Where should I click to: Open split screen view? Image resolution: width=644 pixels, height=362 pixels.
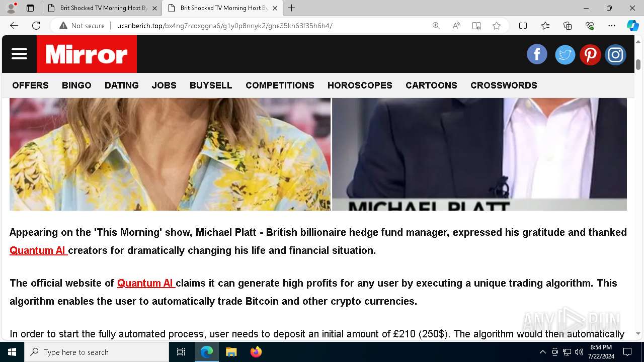[523, 26]
